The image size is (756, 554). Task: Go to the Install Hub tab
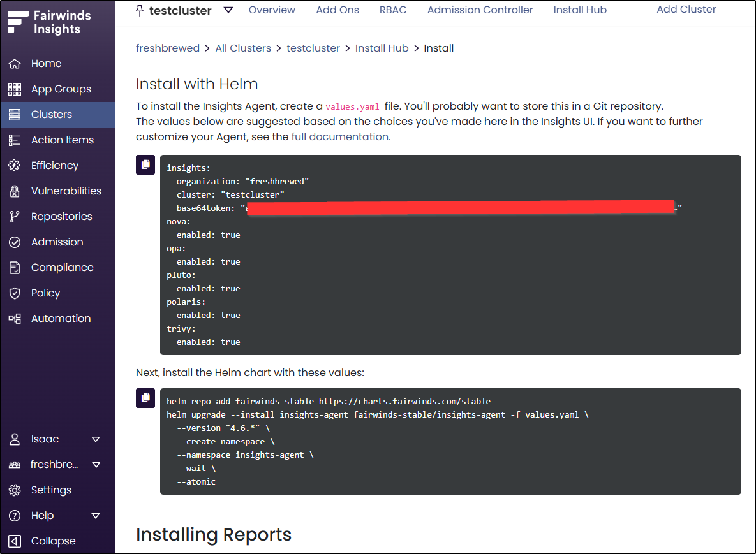pyautogui.click(x=580, y=10)
